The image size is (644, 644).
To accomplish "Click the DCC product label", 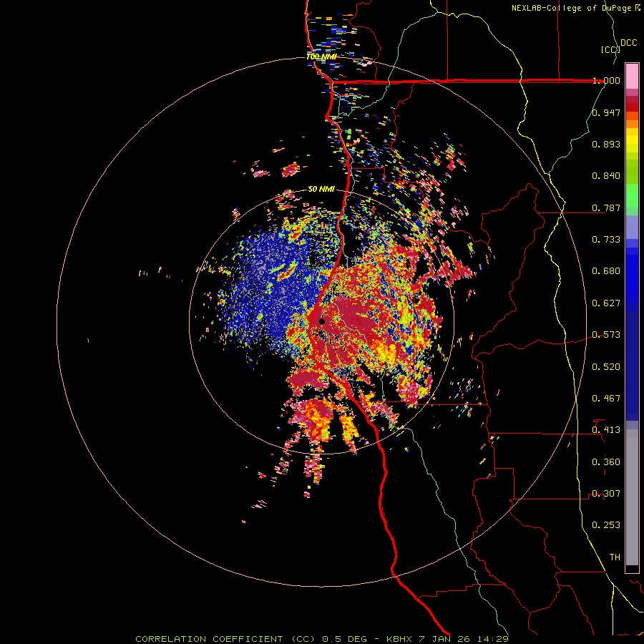I will (x=628, y=43).
